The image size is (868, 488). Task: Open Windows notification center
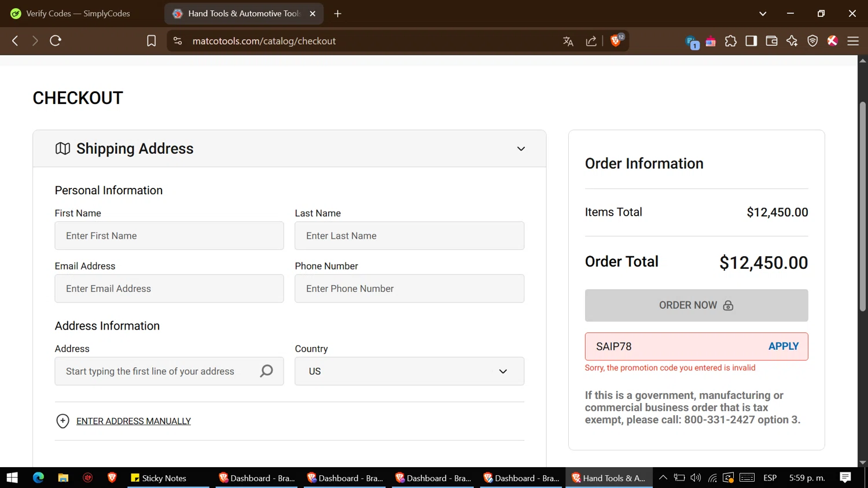pos(845,478)
